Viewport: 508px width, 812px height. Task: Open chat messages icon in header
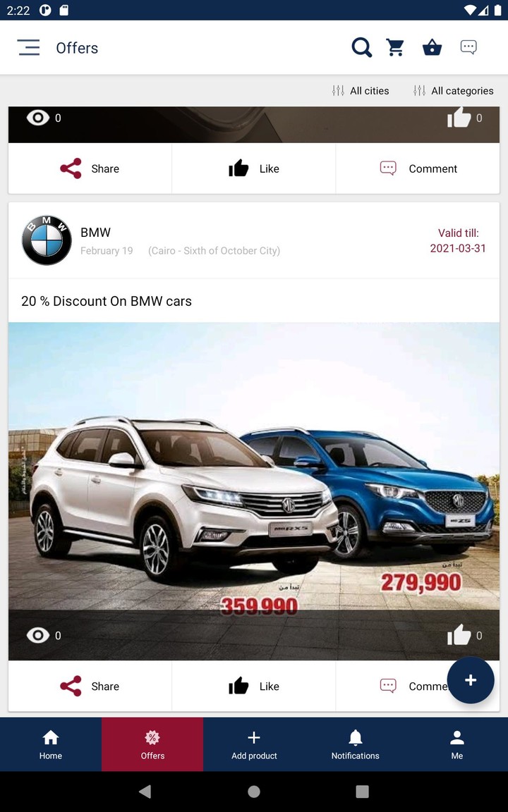[x=468, y=48]
